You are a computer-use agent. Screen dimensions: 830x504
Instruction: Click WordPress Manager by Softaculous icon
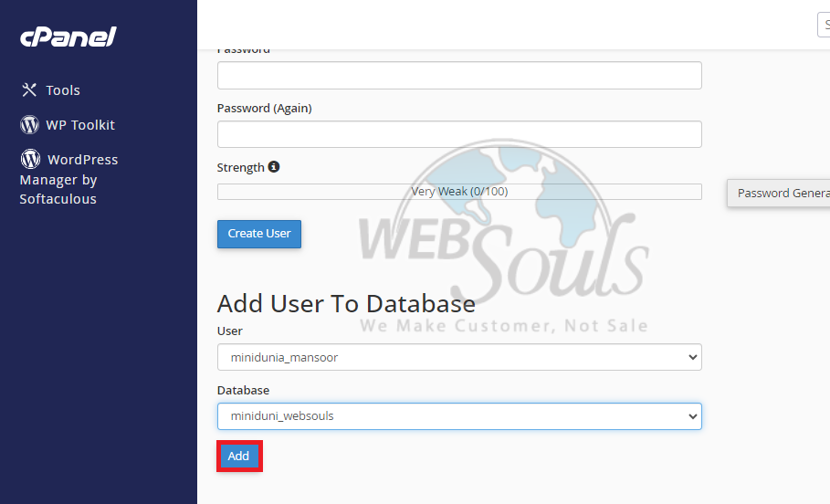click(x=30, y=159)
